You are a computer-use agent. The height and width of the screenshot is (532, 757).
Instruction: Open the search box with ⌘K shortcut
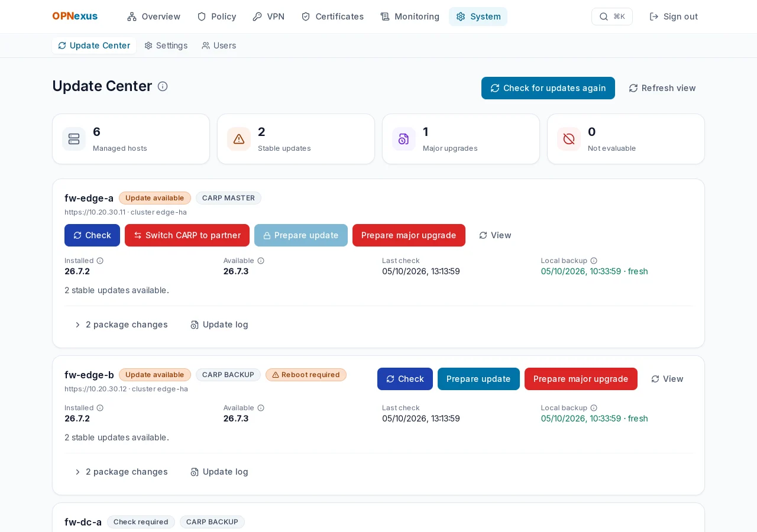point(612,17)
